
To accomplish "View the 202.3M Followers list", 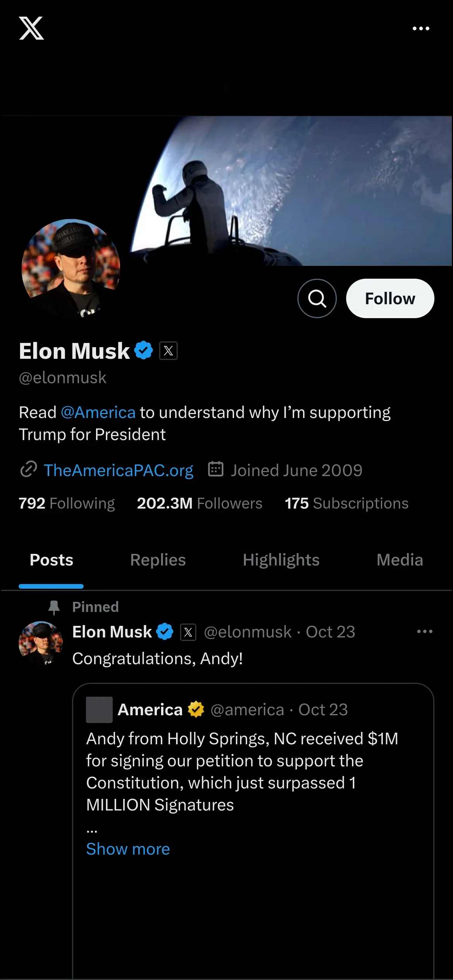I will (199, 503).
